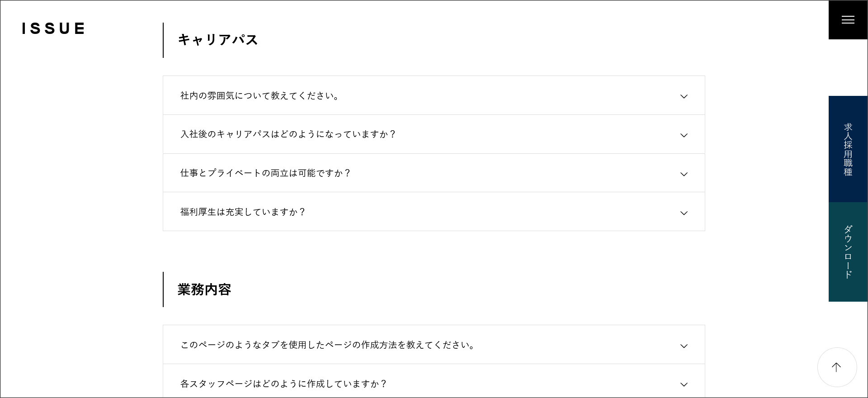Viewport: 868px width, 398px height.
Task: Click chevron beside タブを使用したページ question
Action: 684,346
